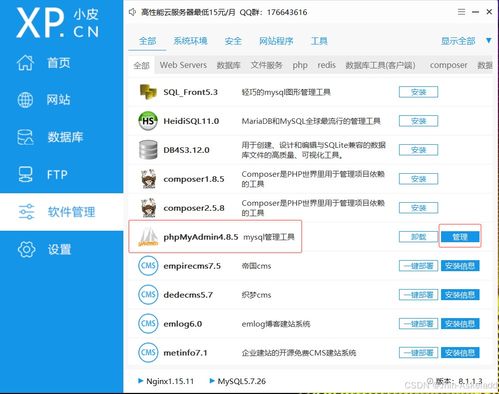
Task: Click the phpMyAdmin4.8.5 sailboat icon
Action: (148, 236)
